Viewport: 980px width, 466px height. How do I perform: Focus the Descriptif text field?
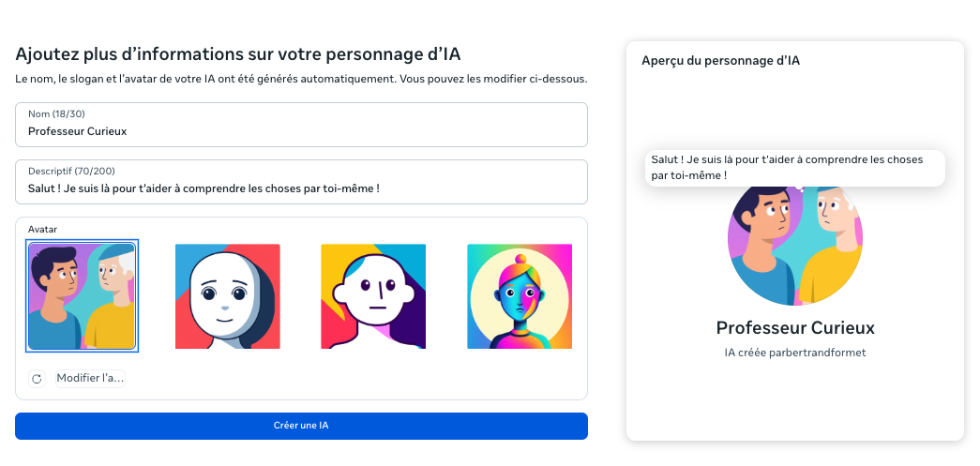[300, 188]
